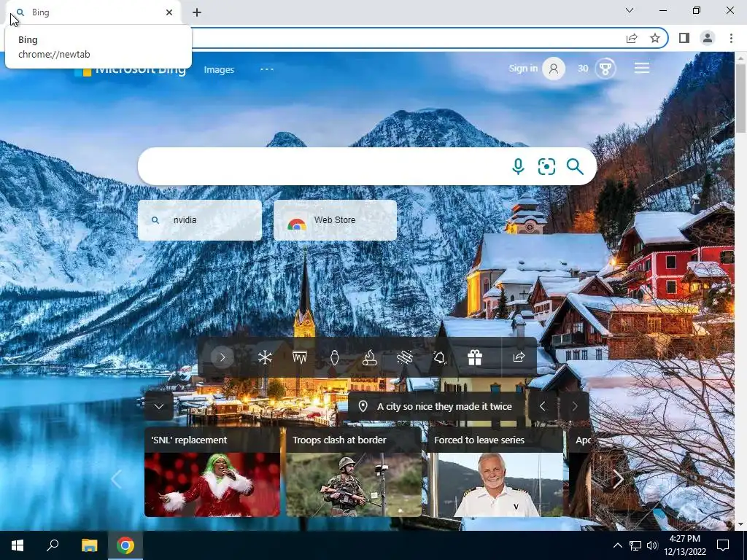The width and height of the screenshot is (747, 560).
Task: Open the taskbar clock showing 4:27 PM
Action: point(684,545)
